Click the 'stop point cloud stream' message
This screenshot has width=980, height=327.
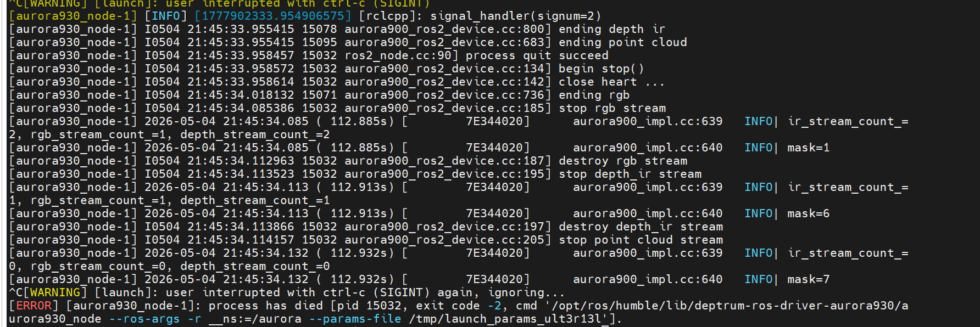(641, 240)
